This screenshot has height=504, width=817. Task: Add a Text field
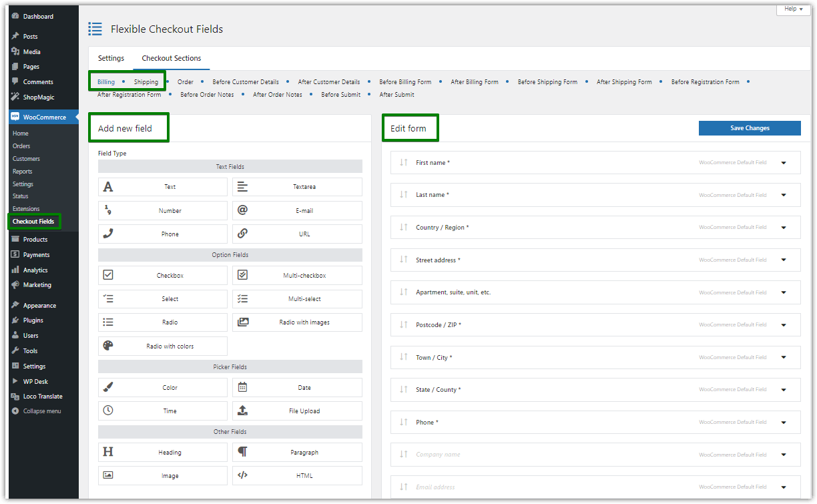pos(163,187)
